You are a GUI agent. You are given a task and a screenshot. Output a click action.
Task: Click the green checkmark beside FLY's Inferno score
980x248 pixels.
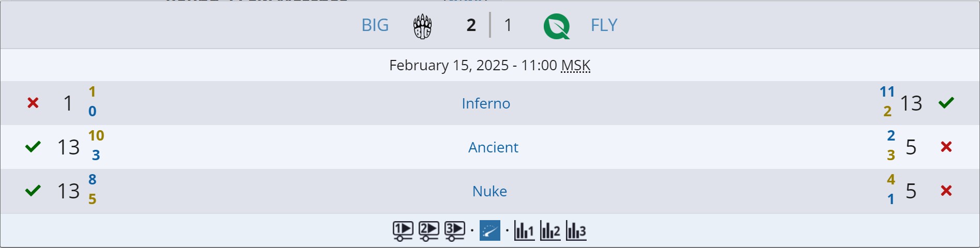click(946, 103)
